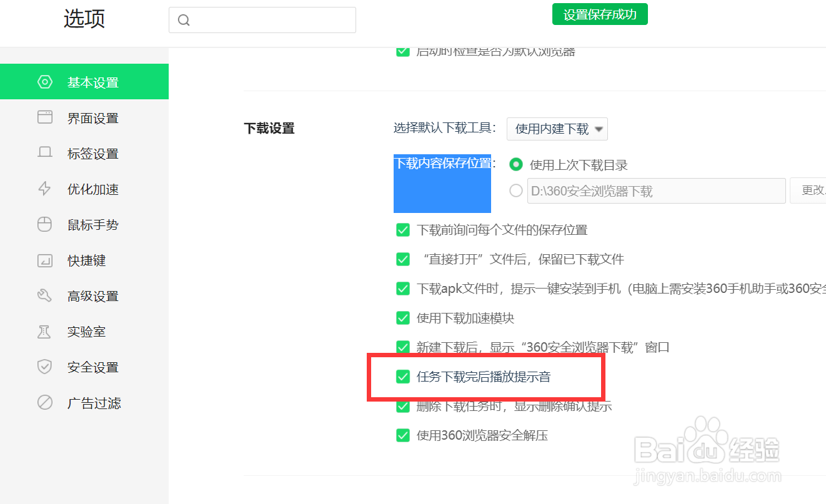This screenshot has width=826, height=504.
Task: Open 快捷键 settings
Action: (84, 260)
